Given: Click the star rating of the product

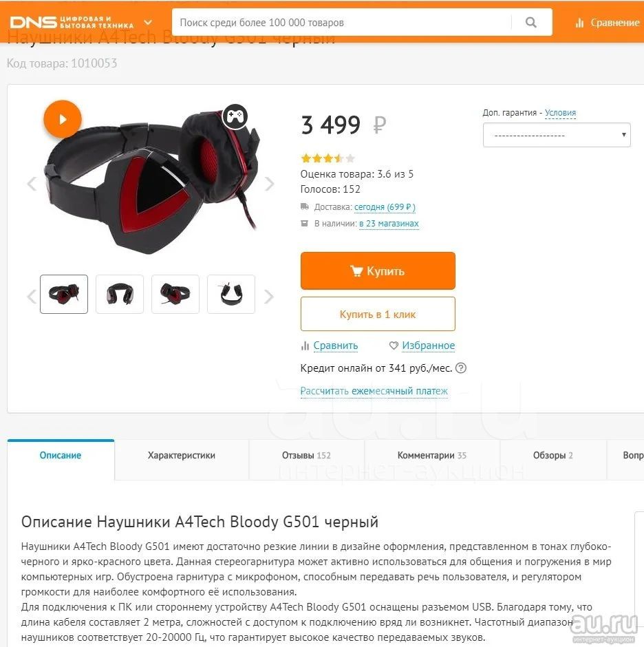Looking at the screenshot, I should (x=328, y=158).
